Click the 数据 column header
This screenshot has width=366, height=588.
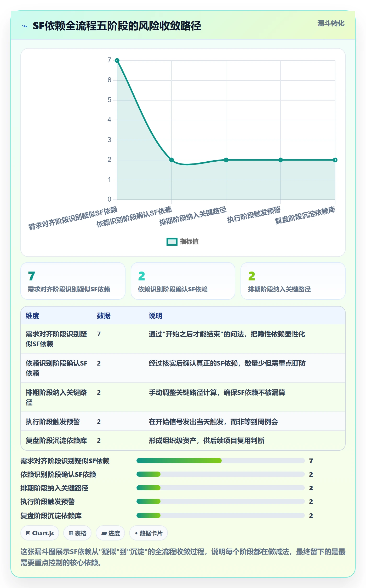[104, 316]
